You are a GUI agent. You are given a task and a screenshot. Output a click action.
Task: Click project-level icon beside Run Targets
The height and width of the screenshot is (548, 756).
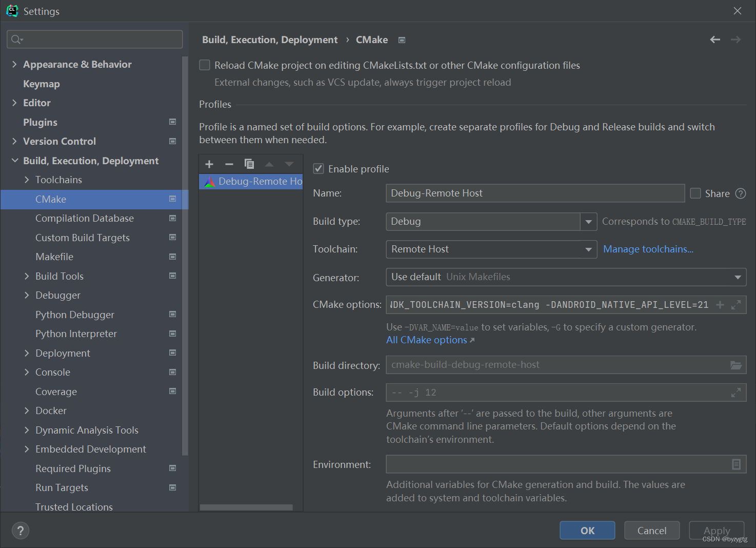click(x=173, y=487)
